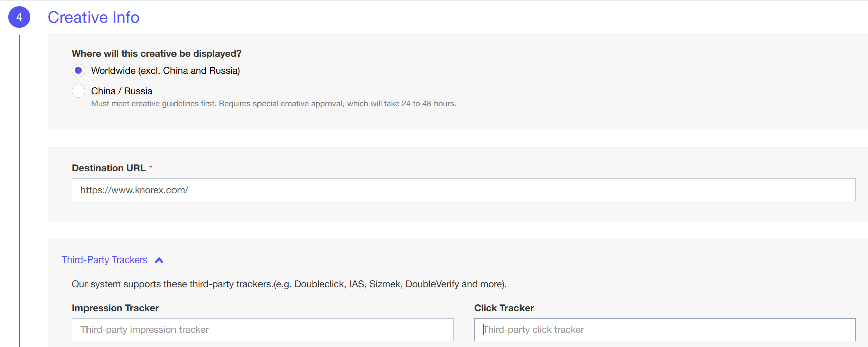Click the "Worldwide (excl. China and Russia)" option label
The height and width of the screenshot is (347, 868).
[x=165, y=71]
